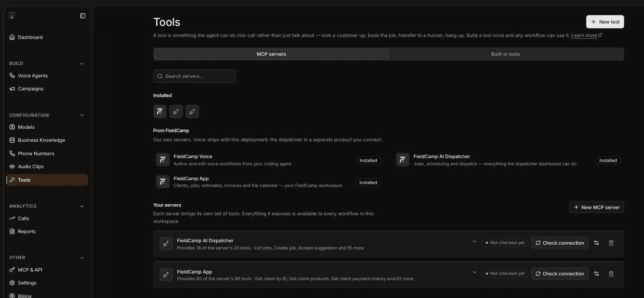Switch to the Built-in tools tab
This screenshot has height=298, width=644.
[506, 54]
